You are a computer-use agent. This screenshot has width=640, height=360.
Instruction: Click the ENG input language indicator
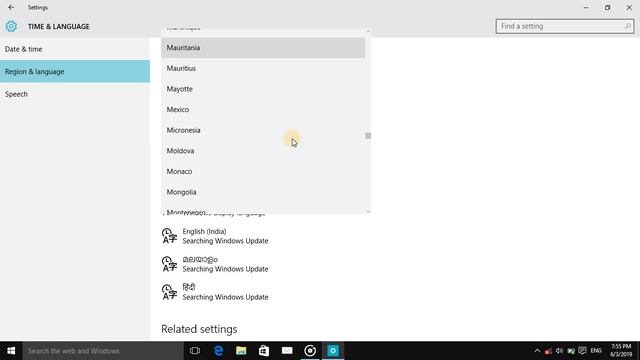click(x=596, y=351)
